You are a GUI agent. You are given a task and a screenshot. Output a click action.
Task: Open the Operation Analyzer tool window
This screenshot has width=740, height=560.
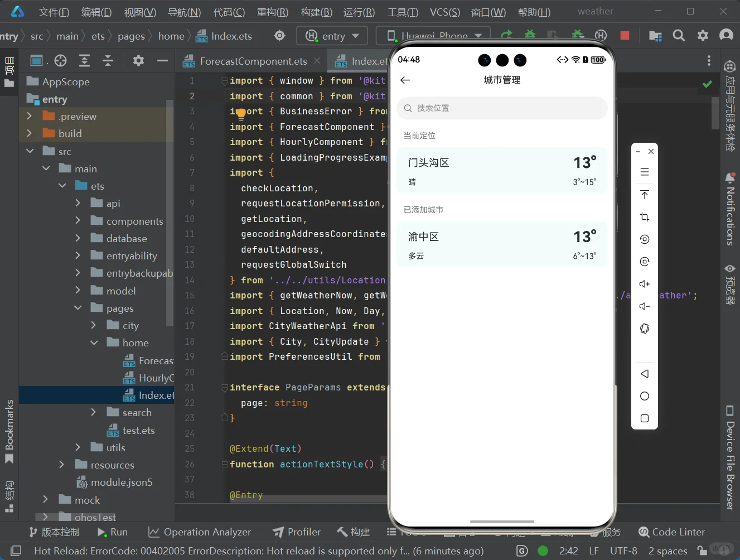coord(200,532)
